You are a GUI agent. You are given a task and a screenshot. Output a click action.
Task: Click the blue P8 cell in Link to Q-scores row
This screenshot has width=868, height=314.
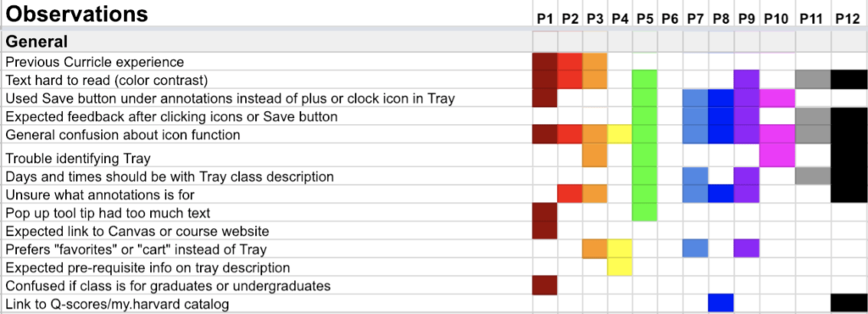(x=721, y=303)
